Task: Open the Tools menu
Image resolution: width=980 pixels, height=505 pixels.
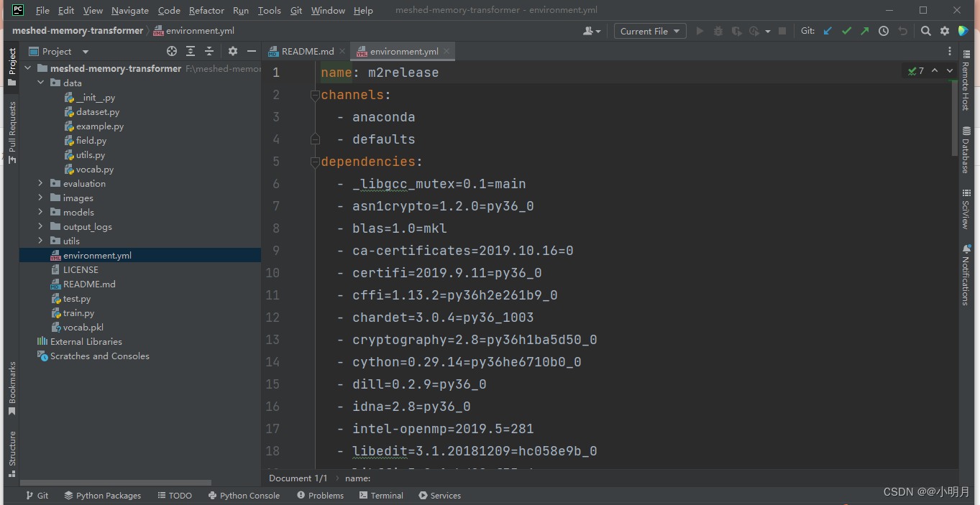Action: coord(269,10)
